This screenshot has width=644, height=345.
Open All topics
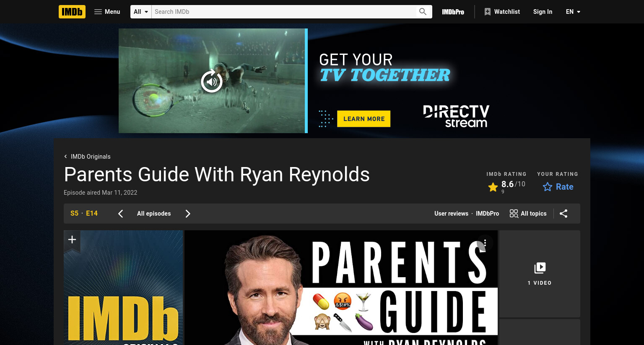528,214
